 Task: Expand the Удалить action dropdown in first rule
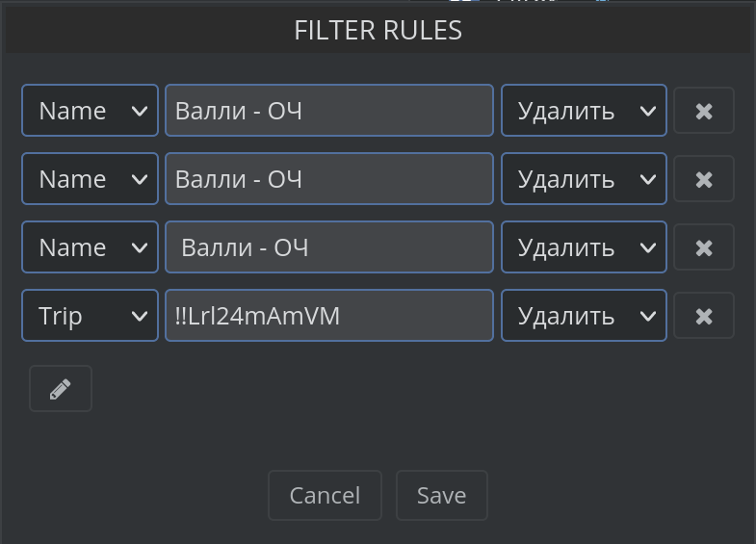584,111
